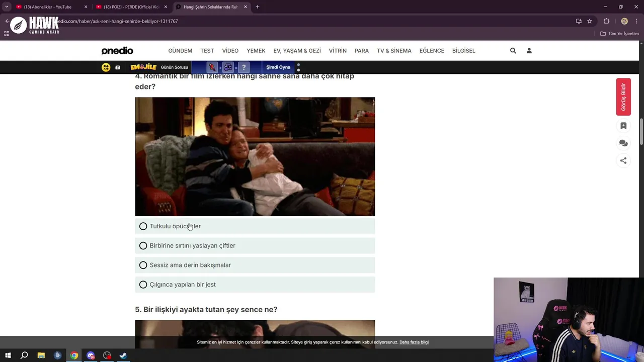Click the share icon on right sidebar

tap(623, 161)
